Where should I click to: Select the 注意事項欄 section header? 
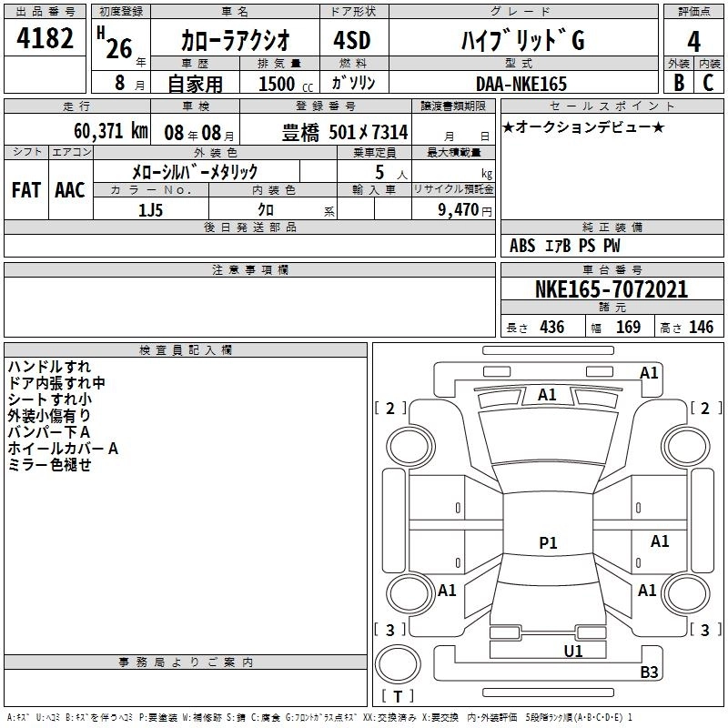pos(250,269)
